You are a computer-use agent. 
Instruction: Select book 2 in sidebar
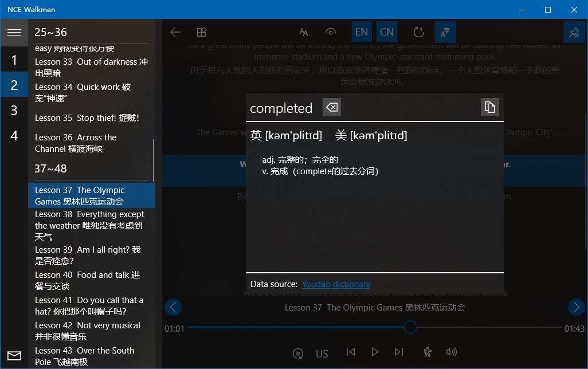click(14, 85)
